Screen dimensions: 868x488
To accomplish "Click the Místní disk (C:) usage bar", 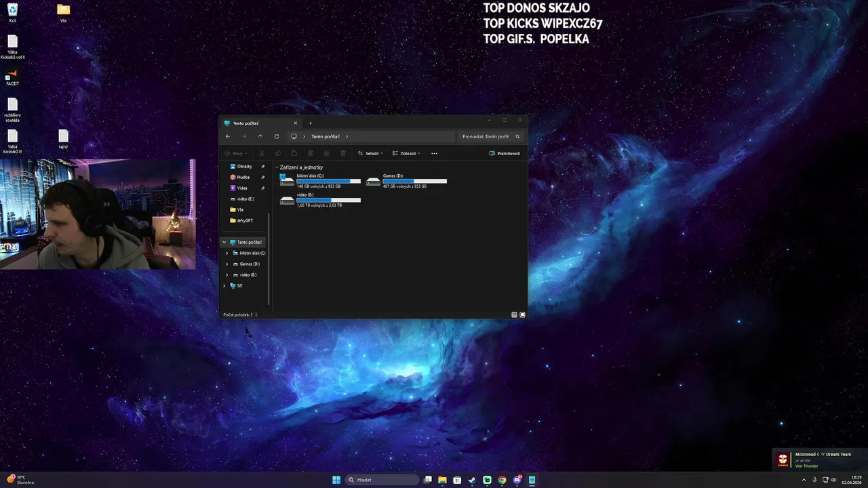I will (x=328, y=181).
